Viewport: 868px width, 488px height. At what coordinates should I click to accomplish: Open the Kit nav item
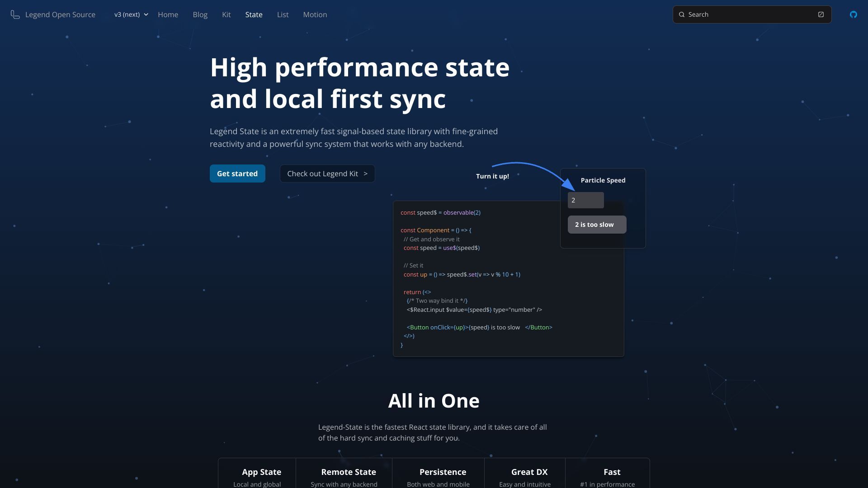pyautogui.click(x=226, y=14)
